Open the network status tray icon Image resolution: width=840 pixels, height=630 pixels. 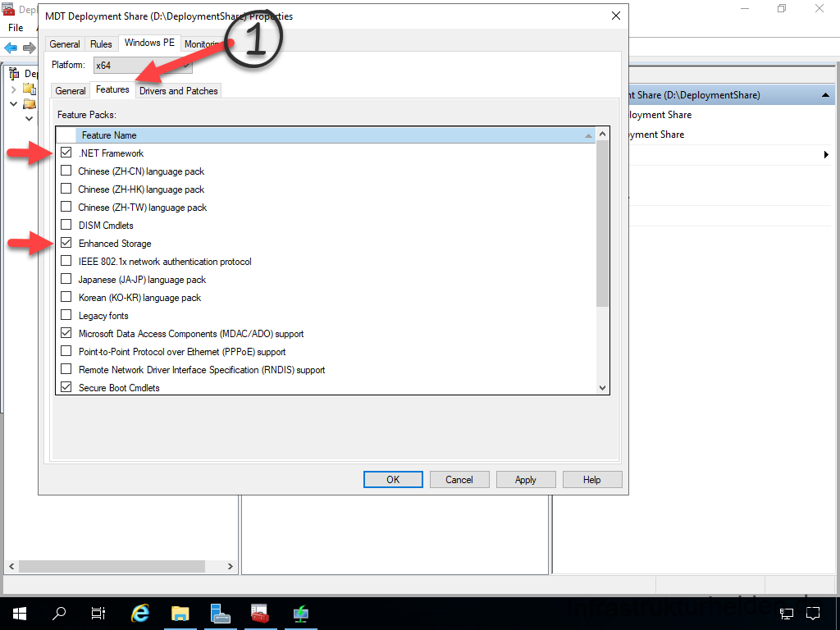pos(787,614)
